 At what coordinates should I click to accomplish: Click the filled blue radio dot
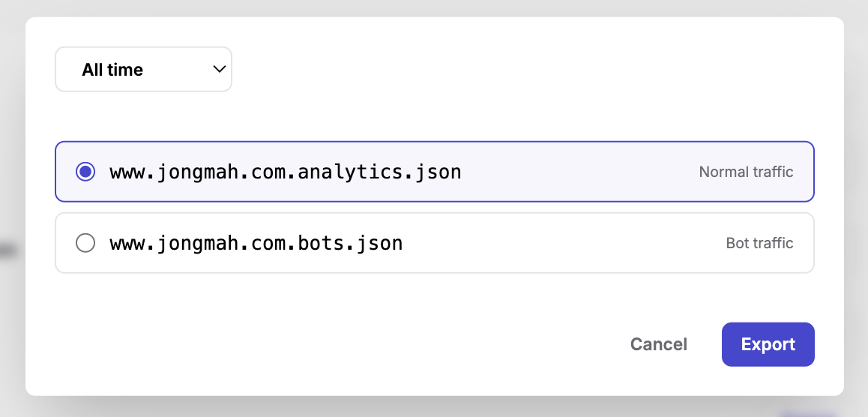[x=86, y=172]
